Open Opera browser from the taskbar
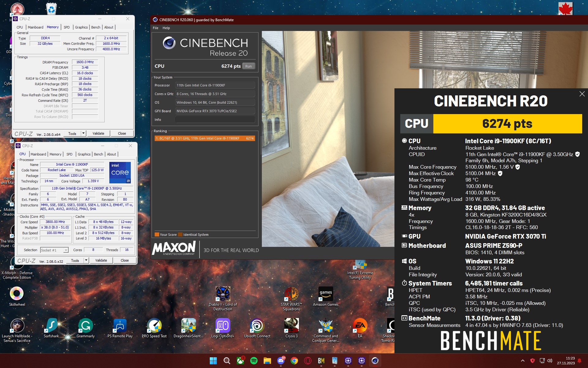This screenshot has width=588, height=368. 308,361
